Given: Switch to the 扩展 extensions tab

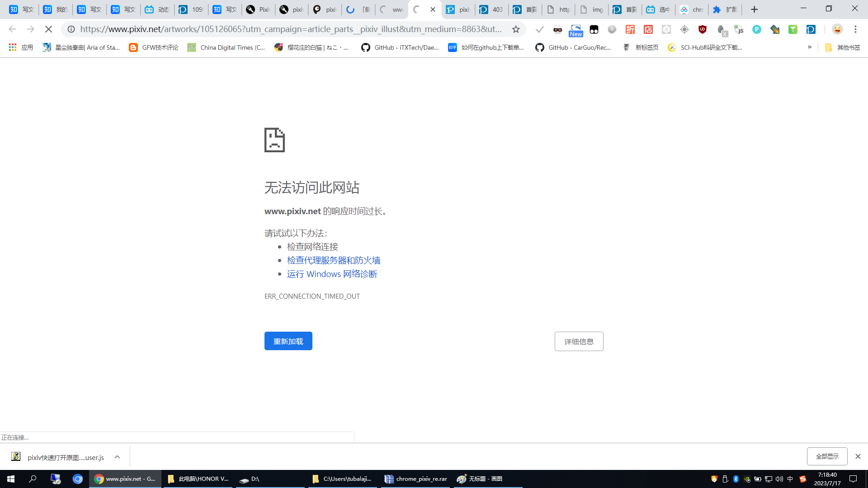Looking at the screenshot, I should point(725,9).
